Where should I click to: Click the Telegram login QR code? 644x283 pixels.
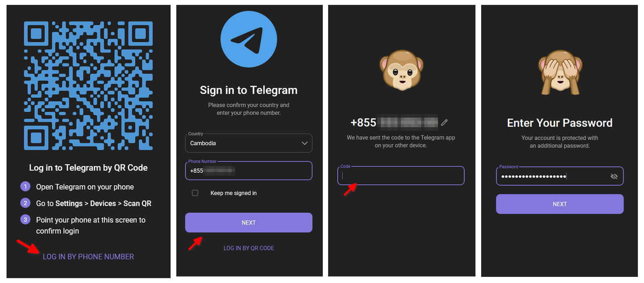point(88,86)
